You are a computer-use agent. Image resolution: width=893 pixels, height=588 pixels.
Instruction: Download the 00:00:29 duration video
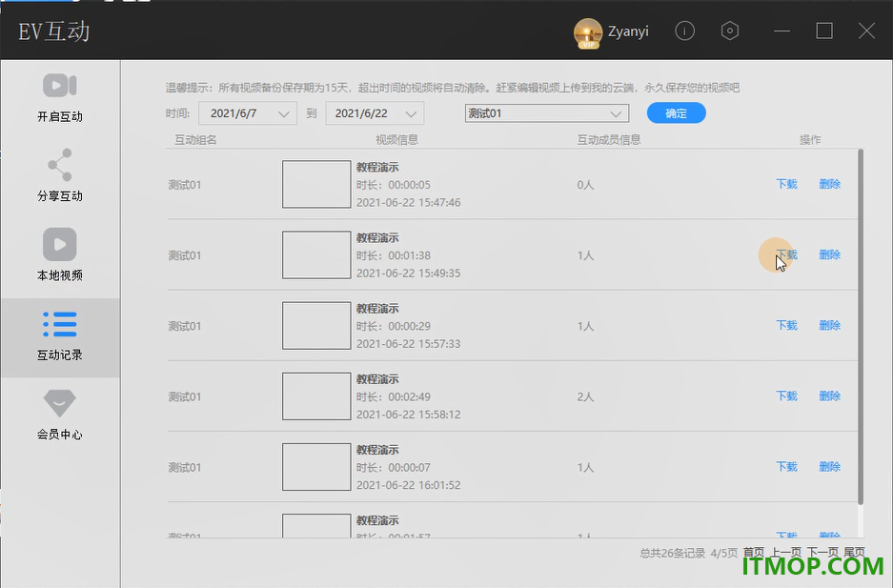[x=786, y=325]
